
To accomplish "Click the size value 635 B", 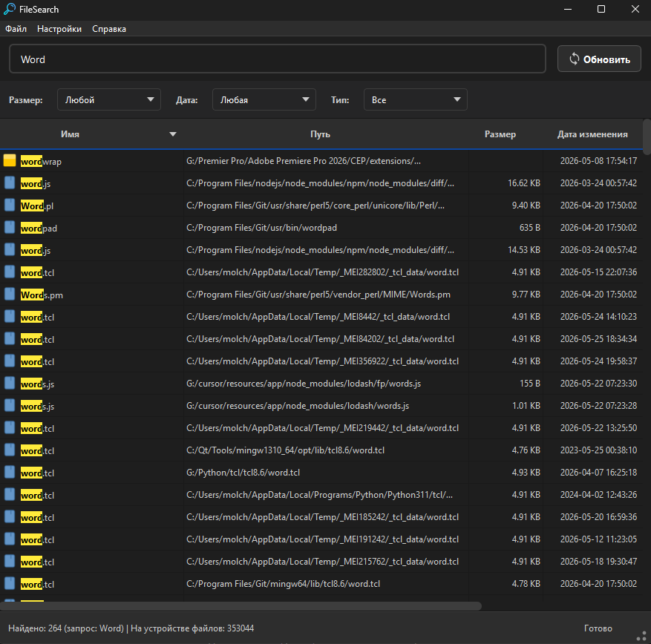I will 529,227.
